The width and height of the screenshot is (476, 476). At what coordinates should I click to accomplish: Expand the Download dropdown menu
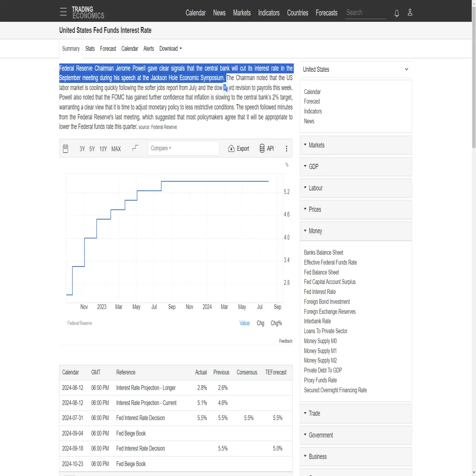click(171, 49)
